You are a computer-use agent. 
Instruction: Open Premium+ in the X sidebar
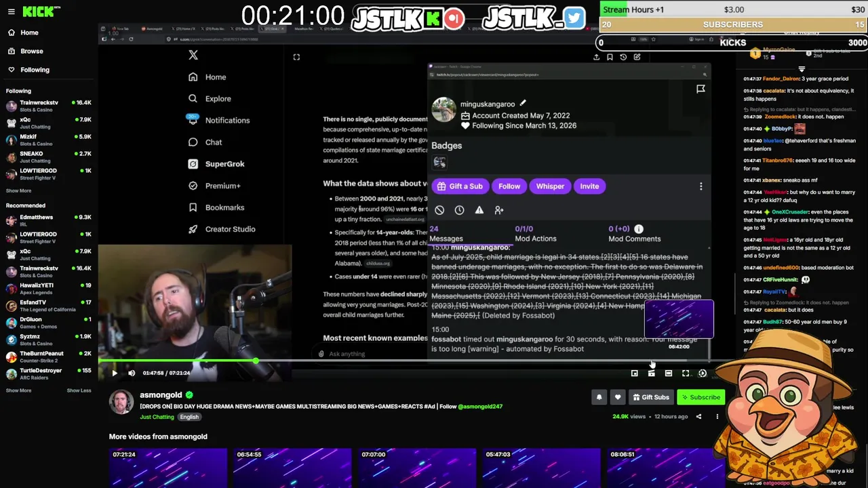coord(214,186)
